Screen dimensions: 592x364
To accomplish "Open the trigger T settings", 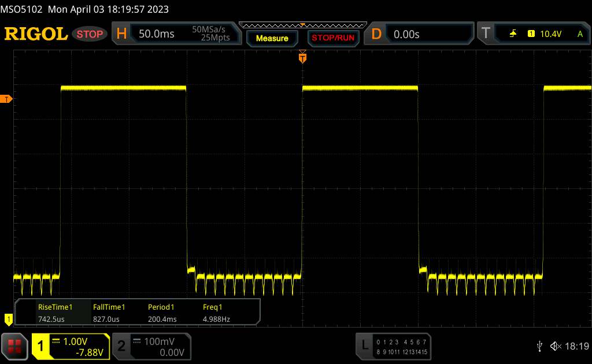I will point(486,34).
